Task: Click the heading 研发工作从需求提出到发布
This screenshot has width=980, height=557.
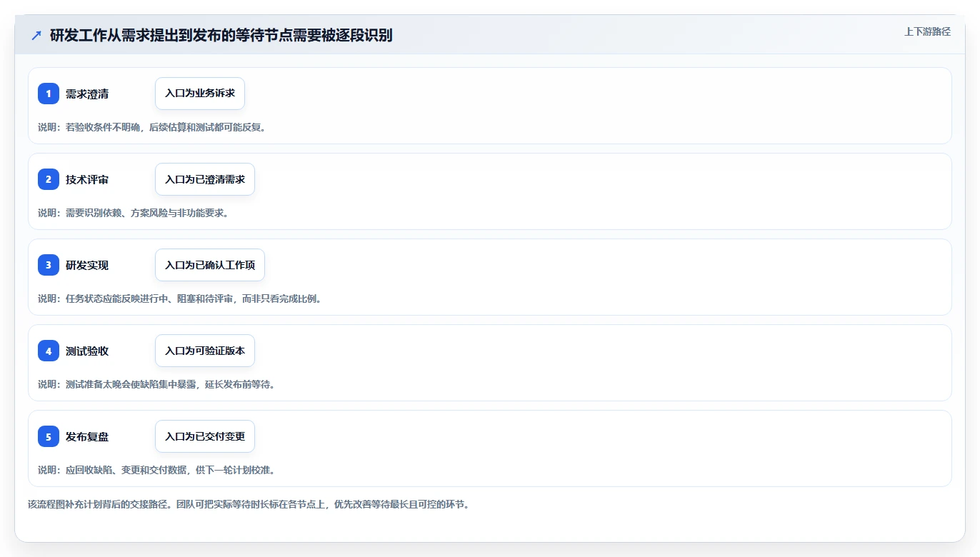Action: (221, 36)
